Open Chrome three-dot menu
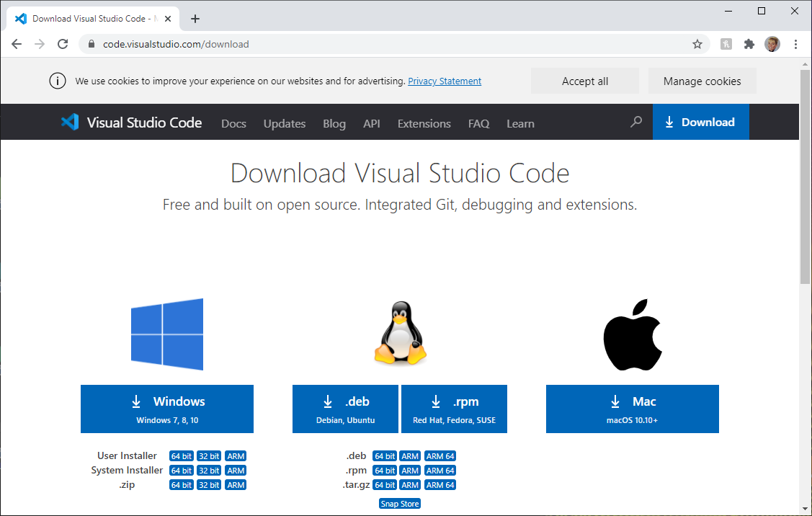This screenshot has width=812, height=516. click(x=795, y=44)
